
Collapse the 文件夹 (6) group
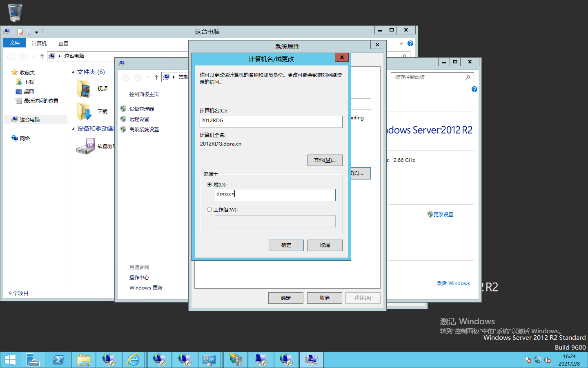[73, 72]
